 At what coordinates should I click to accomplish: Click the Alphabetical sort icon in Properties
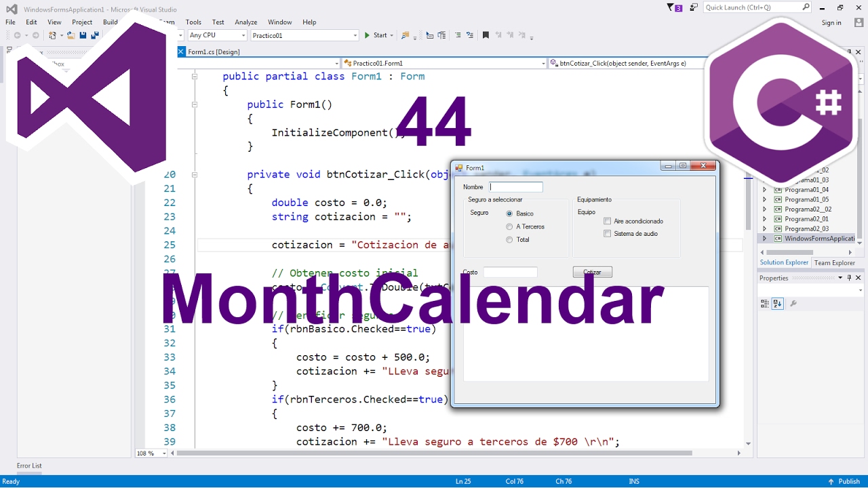(777, 304)
